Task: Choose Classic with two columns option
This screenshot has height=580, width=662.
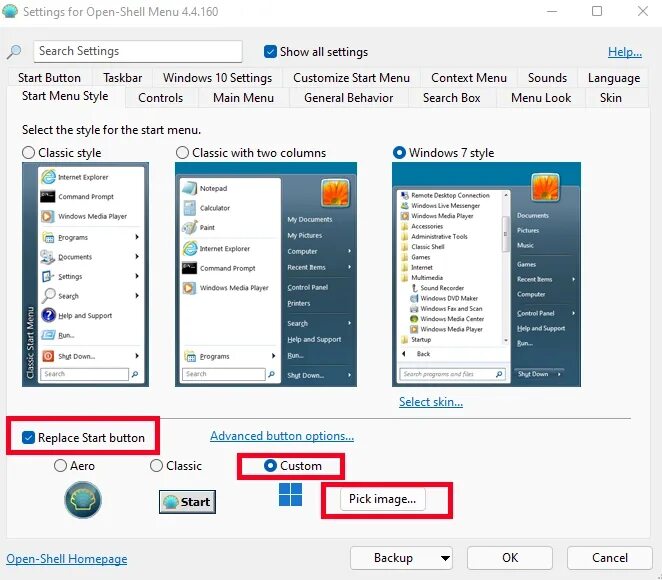Action: click(182, 152)
